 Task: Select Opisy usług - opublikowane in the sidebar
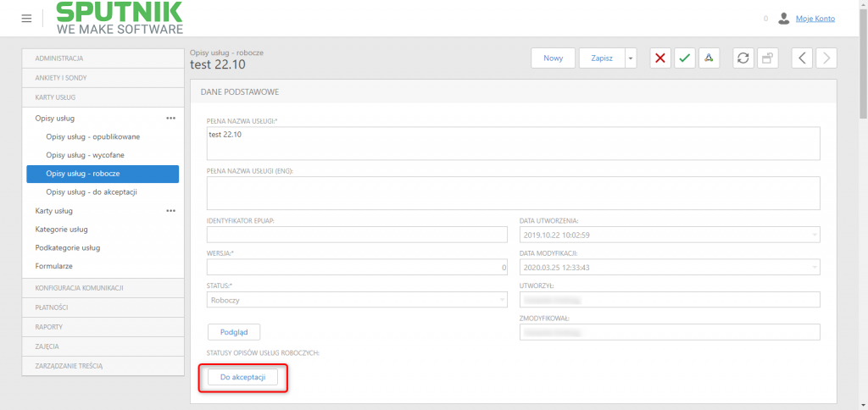pyautogui.click(x=93, y=136)
